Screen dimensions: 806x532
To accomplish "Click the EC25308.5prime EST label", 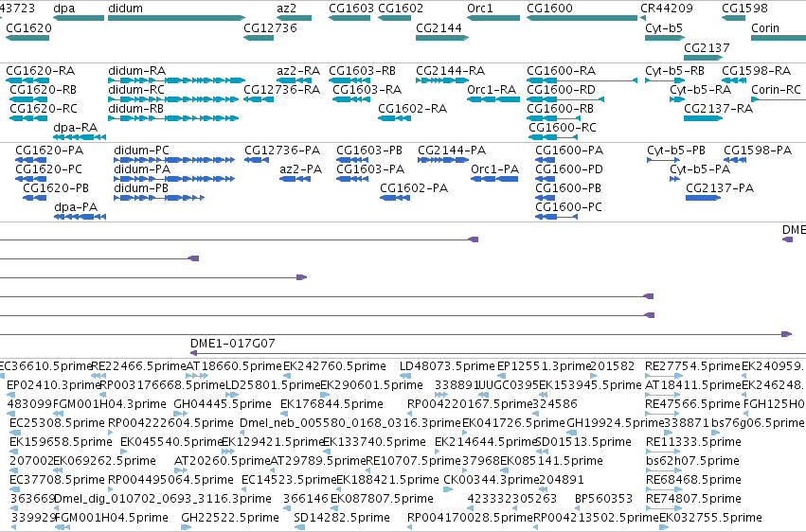I will [x=57, y=423].
